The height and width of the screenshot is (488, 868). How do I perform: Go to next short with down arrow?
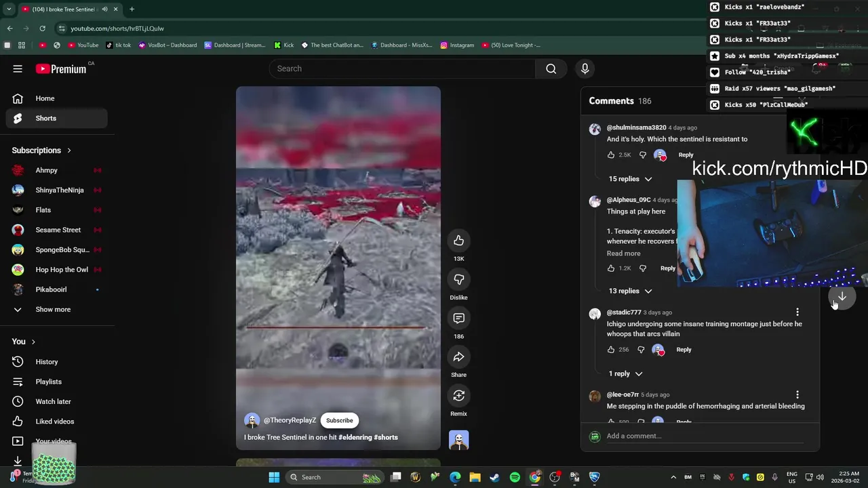842,296
